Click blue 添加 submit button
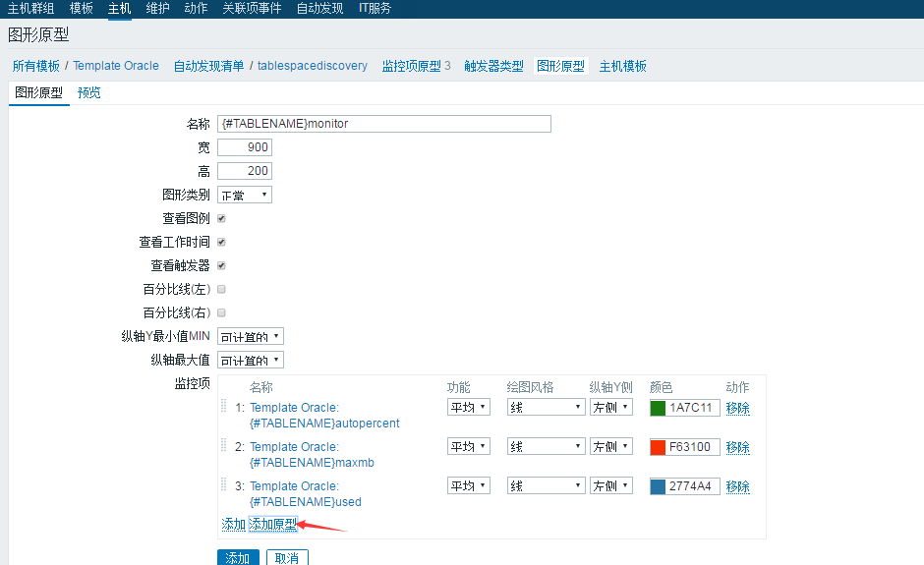 pyautogui.click(x=238, y=557)
